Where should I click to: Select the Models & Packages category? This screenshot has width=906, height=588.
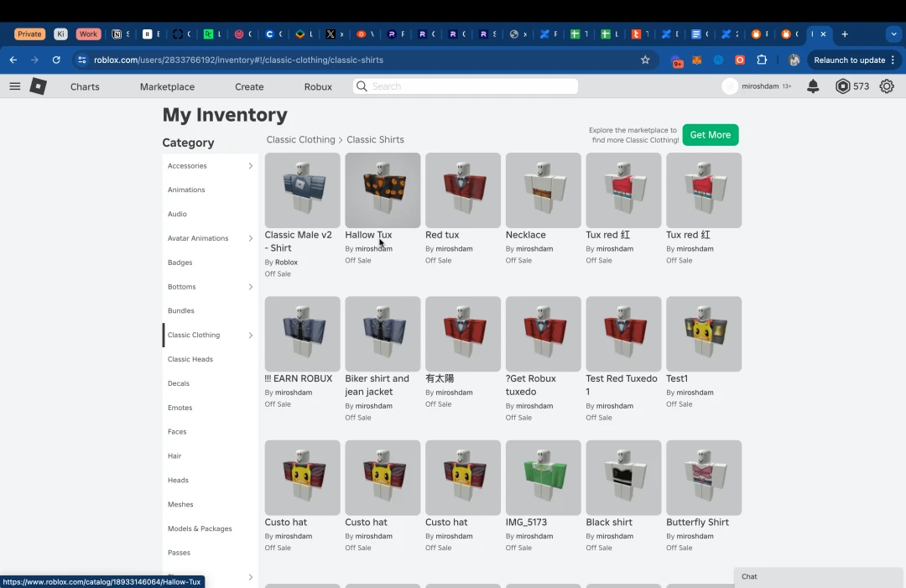point(200,529)
